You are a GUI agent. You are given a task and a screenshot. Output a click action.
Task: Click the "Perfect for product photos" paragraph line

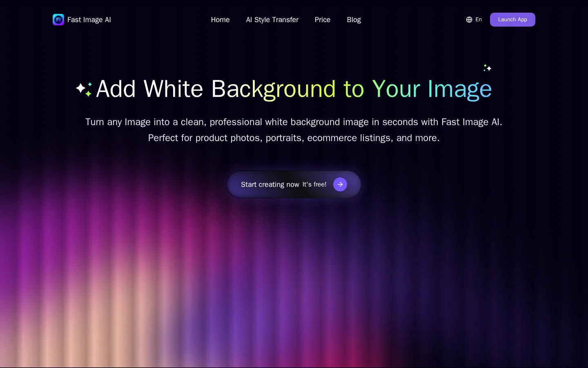(x=294, y=138)
